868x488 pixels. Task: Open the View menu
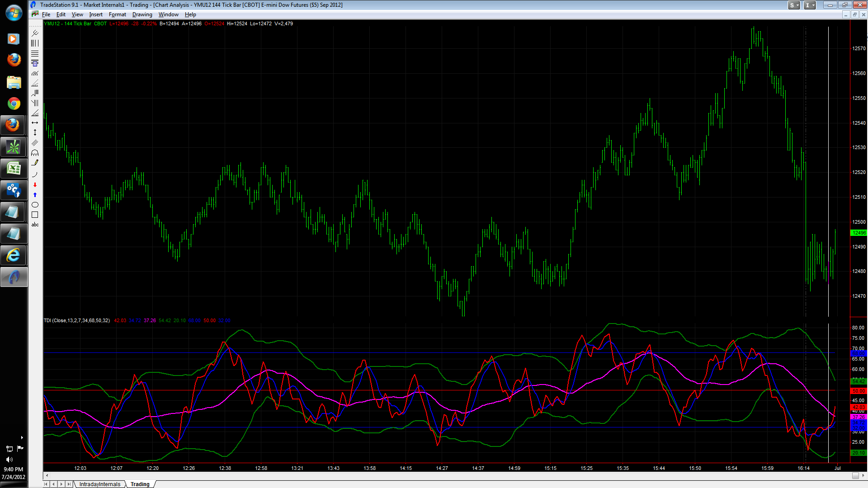coord(77,14)
